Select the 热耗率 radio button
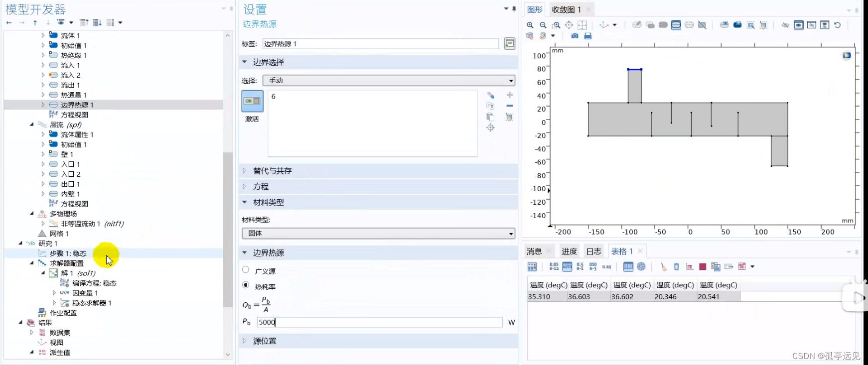Image resolution: width=868 pixels, height=365 pixels. point(246,285)
